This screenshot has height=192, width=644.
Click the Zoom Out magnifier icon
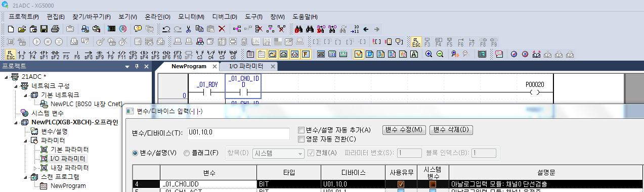(440, 54)
